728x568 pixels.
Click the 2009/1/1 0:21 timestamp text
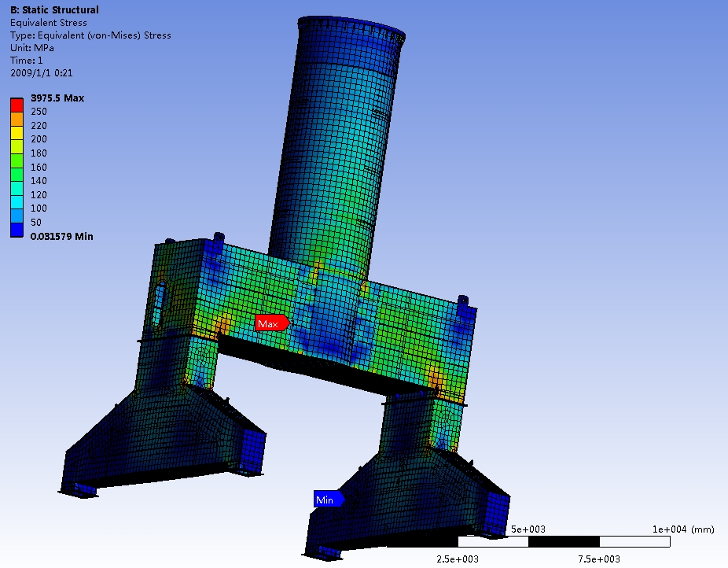[x=42, y=73]
